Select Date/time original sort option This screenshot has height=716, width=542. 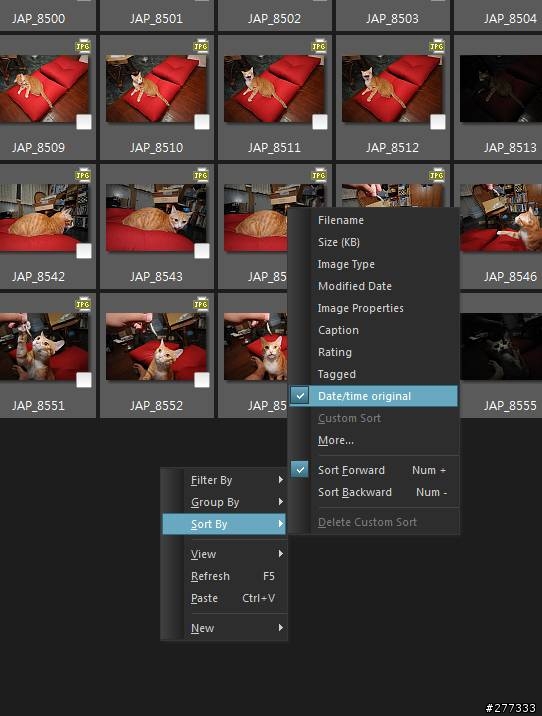point(374,396)
